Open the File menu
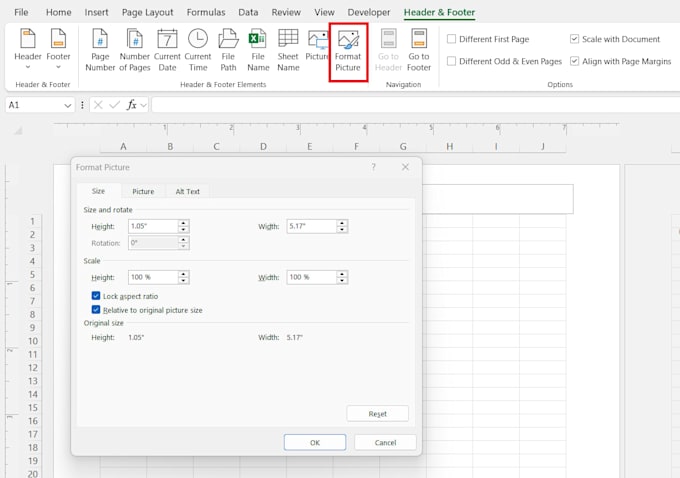The width and height of the screenshot is (680, 478). (x=21, y=12)
